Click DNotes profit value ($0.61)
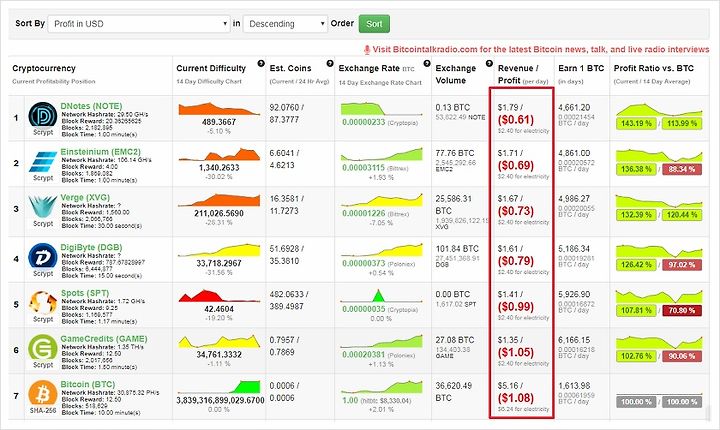 tap(516, 120)
